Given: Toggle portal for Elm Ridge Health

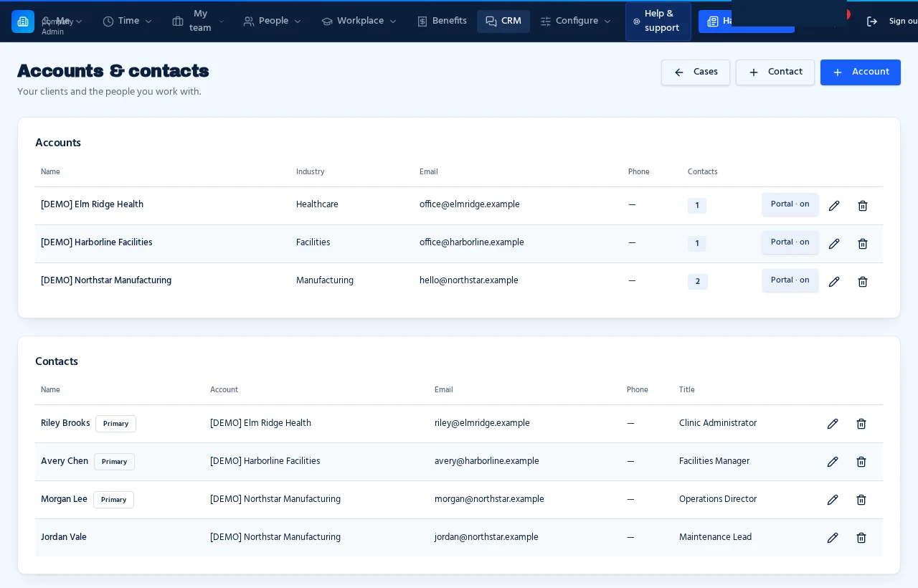Looking at the screenshot, I should pos(790,204).
